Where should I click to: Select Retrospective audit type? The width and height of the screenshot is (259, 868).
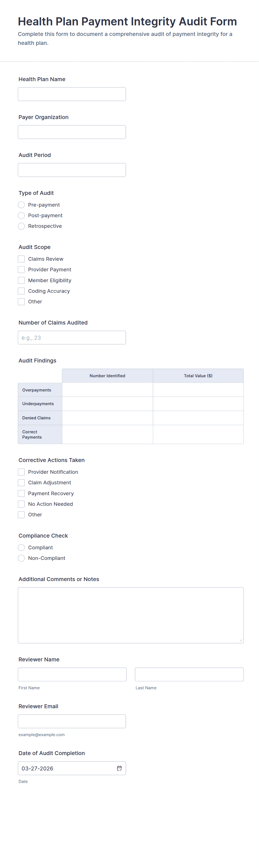pyautogui.click(x=21, y=226)
